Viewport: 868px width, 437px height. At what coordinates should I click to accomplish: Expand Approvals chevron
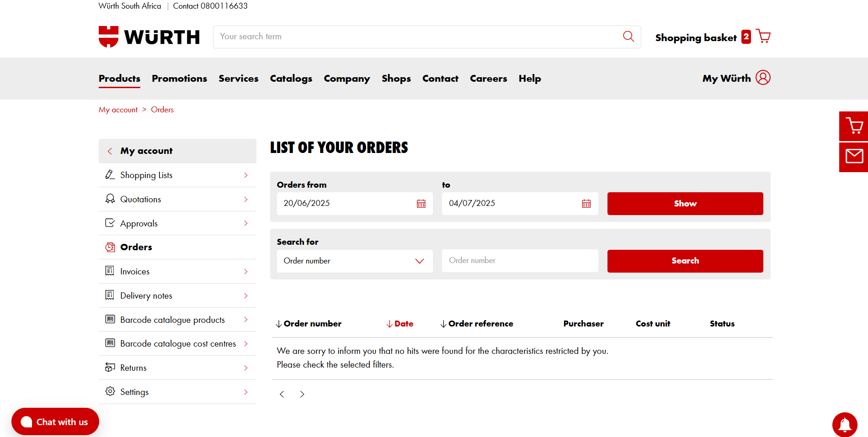click(x=246, y=223)
